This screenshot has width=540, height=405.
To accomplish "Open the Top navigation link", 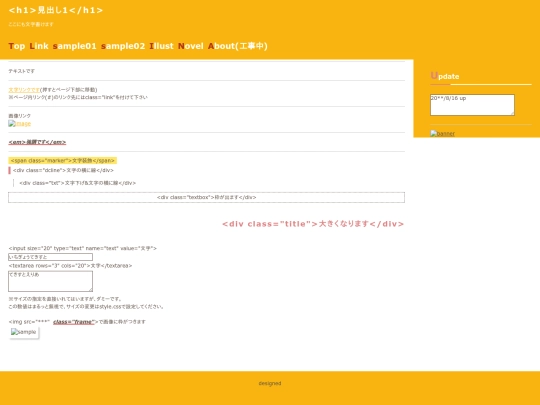I will (17, 46).
